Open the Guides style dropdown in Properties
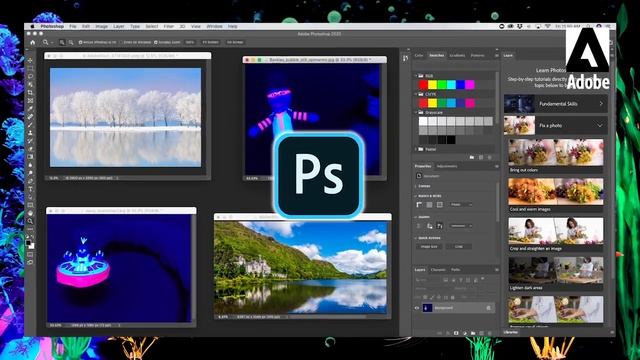This screenshot has height=360, width=640. 460,226
